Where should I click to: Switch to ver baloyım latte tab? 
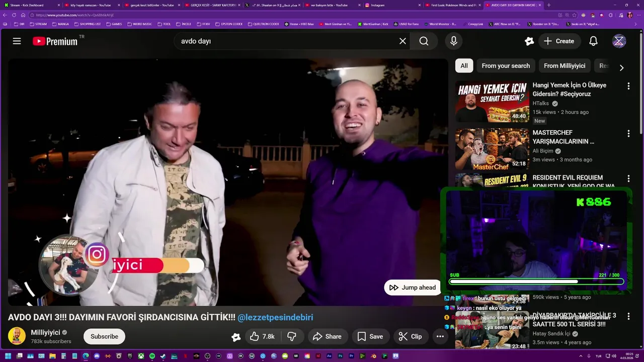(x=332, y=5)
